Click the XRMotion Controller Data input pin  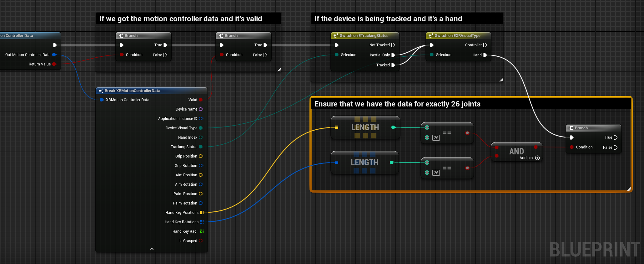point(102,100)
